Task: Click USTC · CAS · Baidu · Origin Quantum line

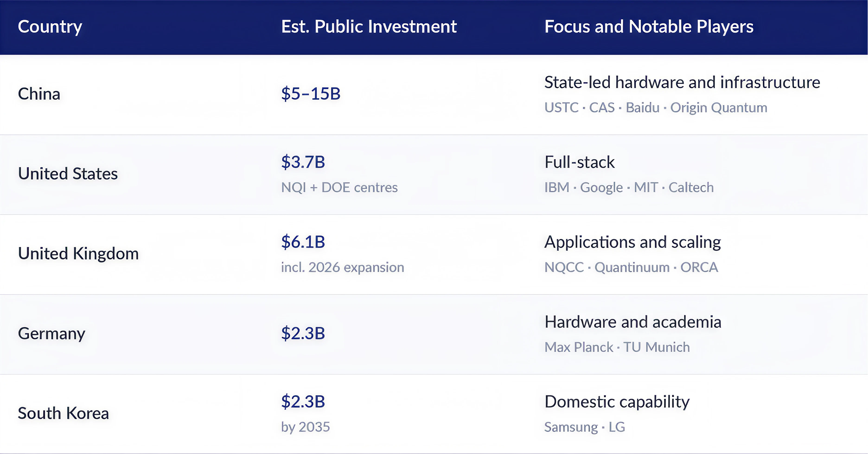Action: coord(655,108)
